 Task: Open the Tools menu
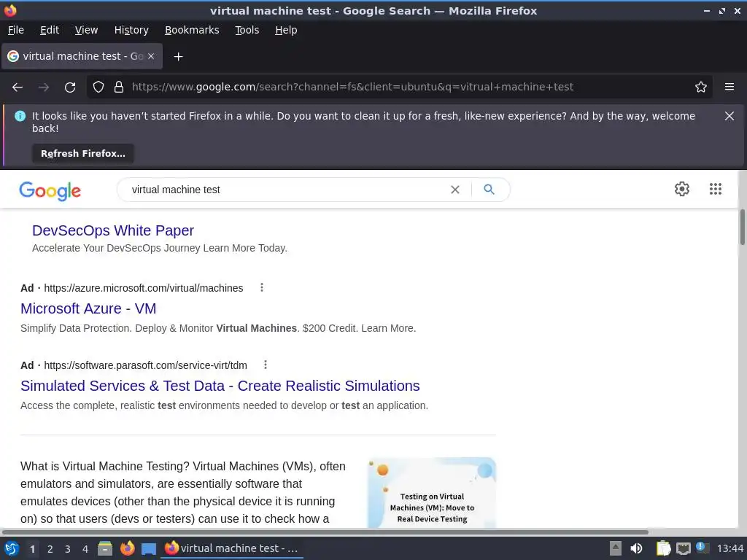(x=247, y=30)
